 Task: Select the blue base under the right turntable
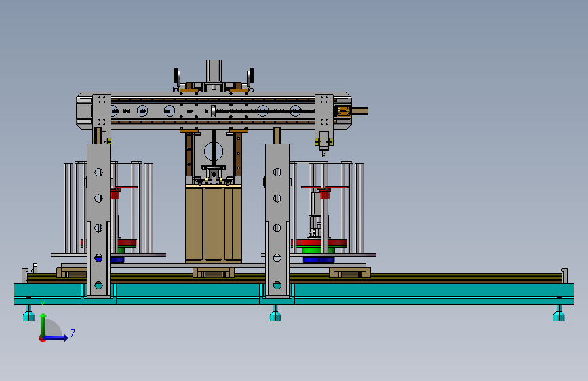pos(318,260)
